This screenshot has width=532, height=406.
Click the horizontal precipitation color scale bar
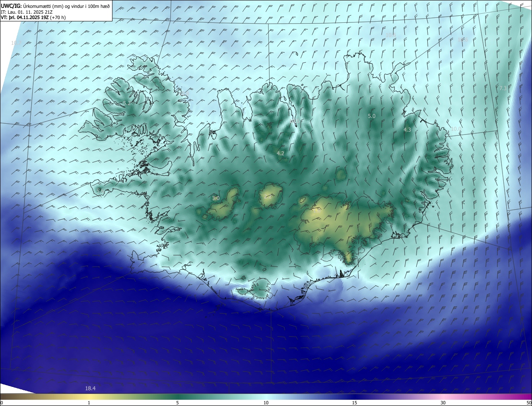[x=266, y=396]
